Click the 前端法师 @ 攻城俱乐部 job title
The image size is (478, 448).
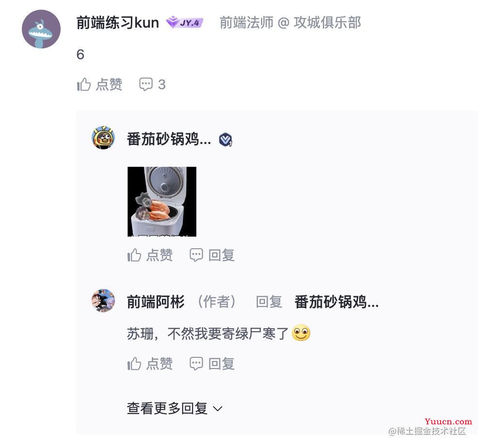[x=290, y=23]
